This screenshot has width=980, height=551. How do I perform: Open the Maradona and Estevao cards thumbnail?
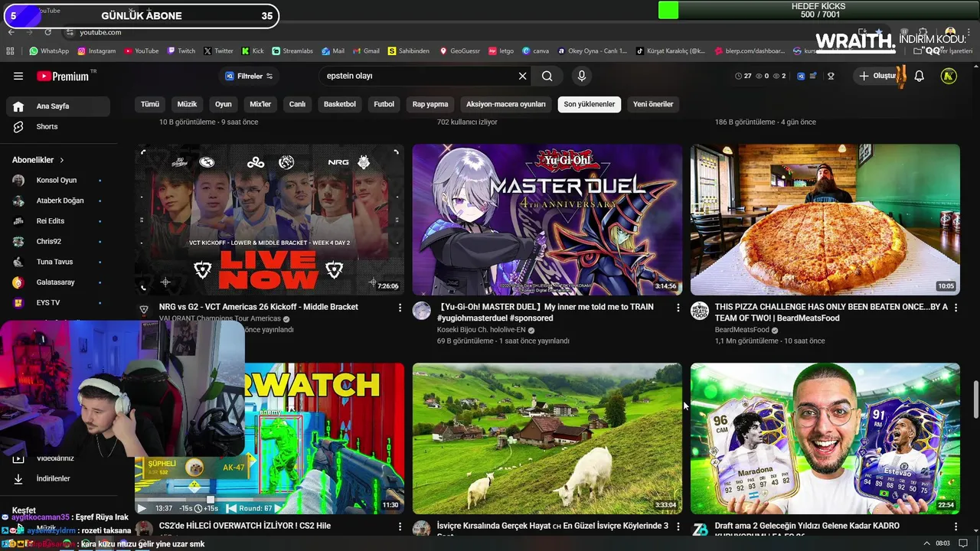pyautogui.click(x=825, y=439)
